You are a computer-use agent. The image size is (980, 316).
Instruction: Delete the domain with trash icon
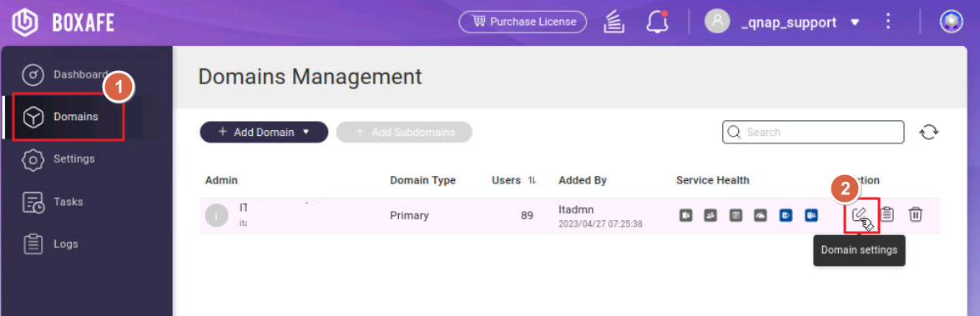(916, 214)
